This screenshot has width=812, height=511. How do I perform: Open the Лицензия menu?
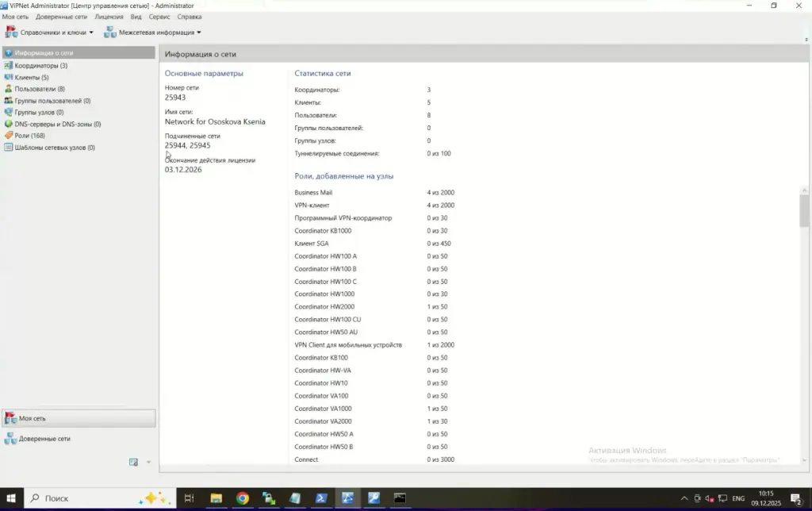(109, 17)
